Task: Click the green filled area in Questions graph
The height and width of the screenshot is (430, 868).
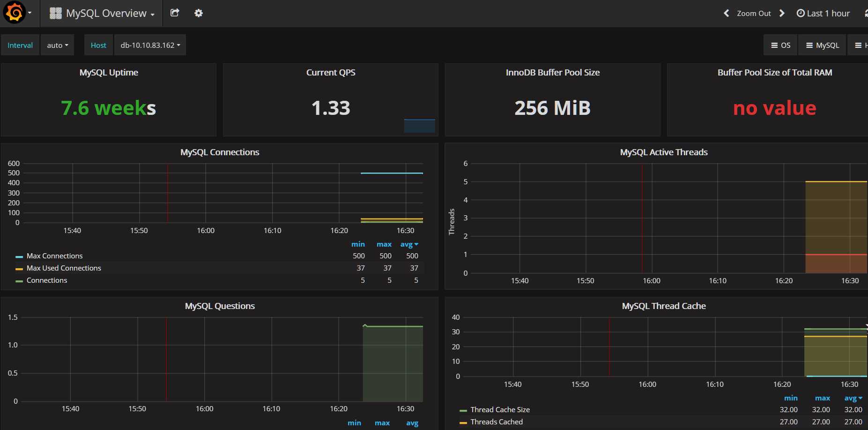Action: tap(393, 364)
